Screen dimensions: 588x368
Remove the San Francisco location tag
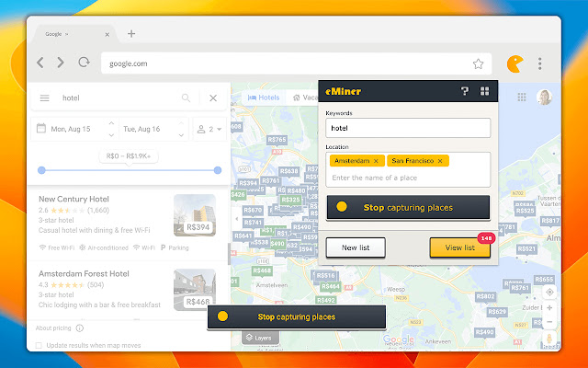pos(440,161)
